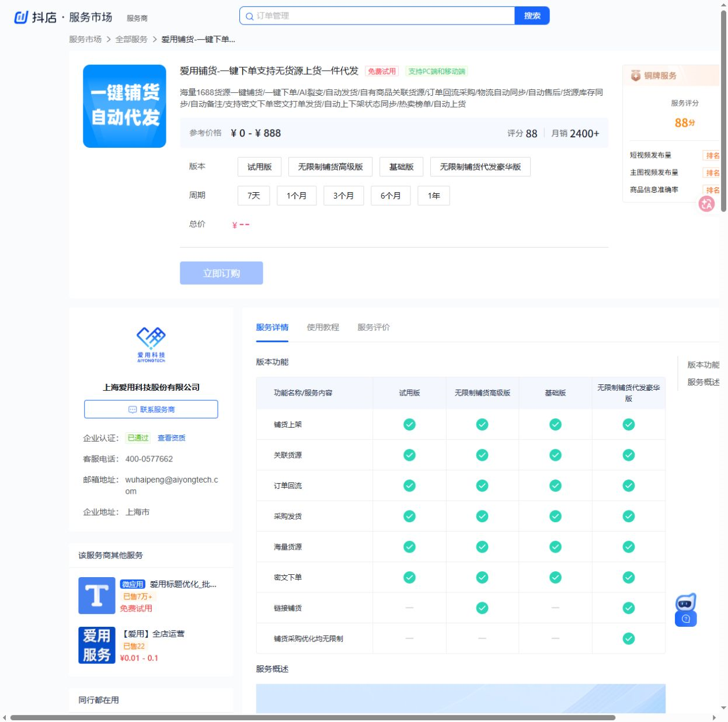Click the 采购发货 checkmark under 基础版
Screen dimensions: 728x722
(x=555, y=516)
